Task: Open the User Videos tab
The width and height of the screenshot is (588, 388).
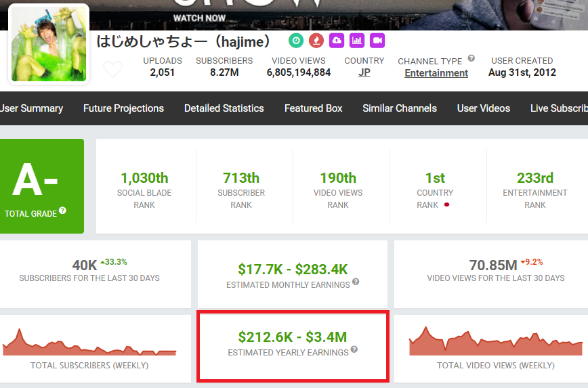Action: 483,108
